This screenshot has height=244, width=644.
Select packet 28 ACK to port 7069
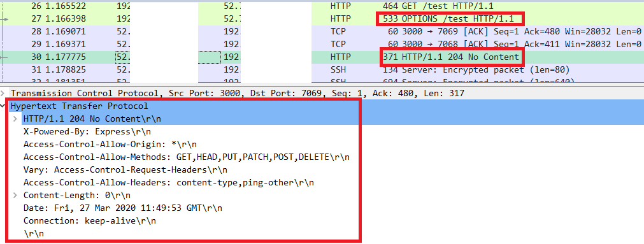point(322,31)
